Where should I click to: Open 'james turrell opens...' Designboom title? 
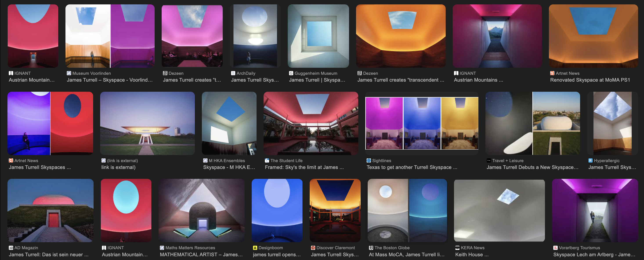pos(277,255)
